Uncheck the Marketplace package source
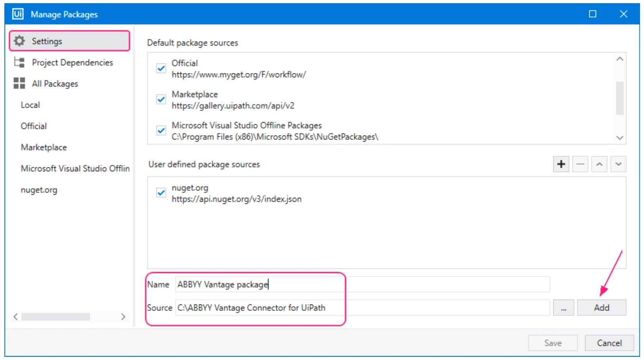 coord(161,100)
